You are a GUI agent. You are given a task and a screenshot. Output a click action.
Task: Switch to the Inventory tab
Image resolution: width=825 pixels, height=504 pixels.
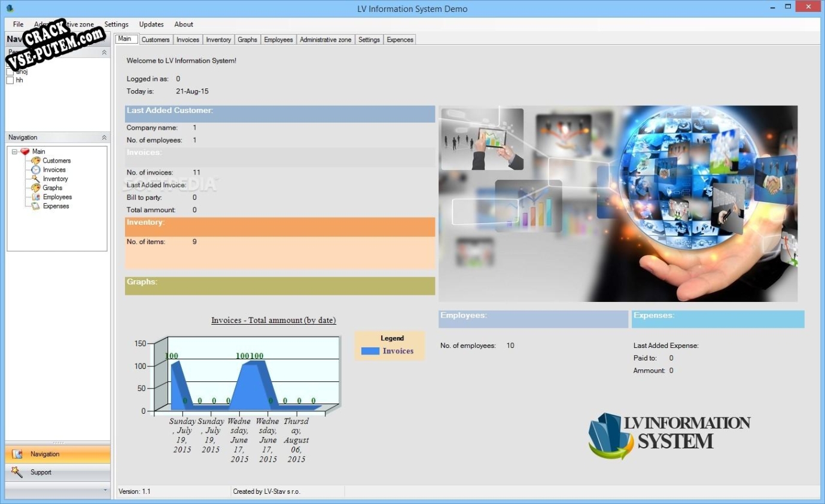tap(218, 39)
